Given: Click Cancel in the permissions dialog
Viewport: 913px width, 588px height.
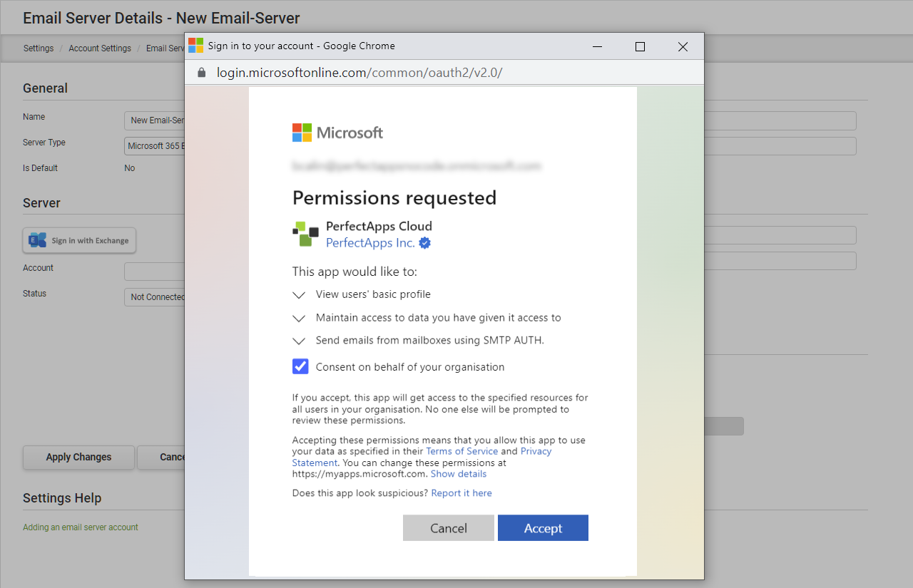Looking at the screenshot, I should point(449,528).
